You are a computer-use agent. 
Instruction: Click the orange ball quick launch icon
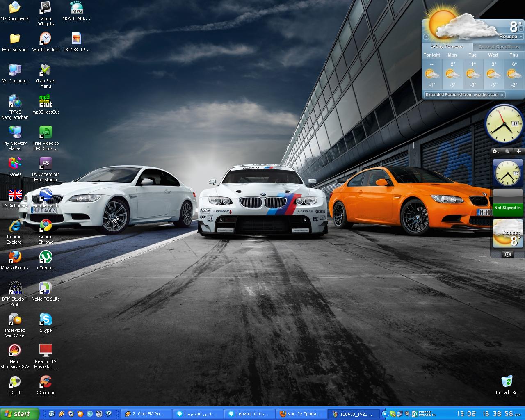(x=80, y=414)
